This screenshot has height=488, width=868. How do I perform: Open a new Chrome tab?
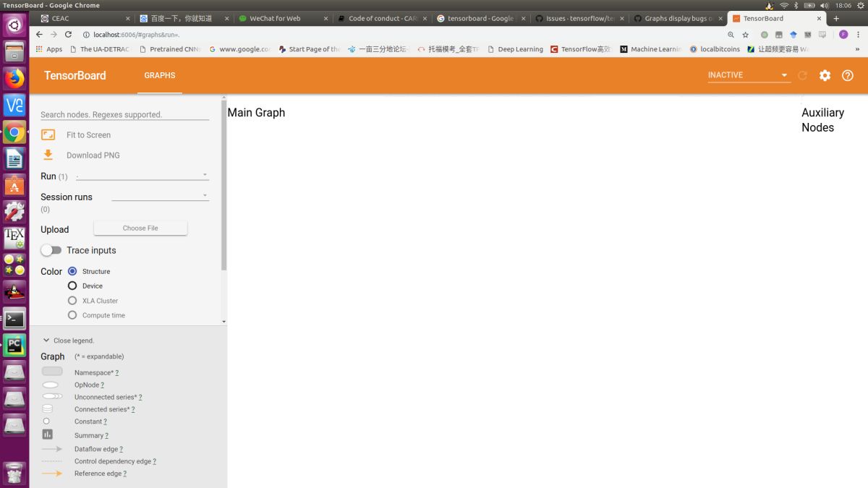point(837,18)
